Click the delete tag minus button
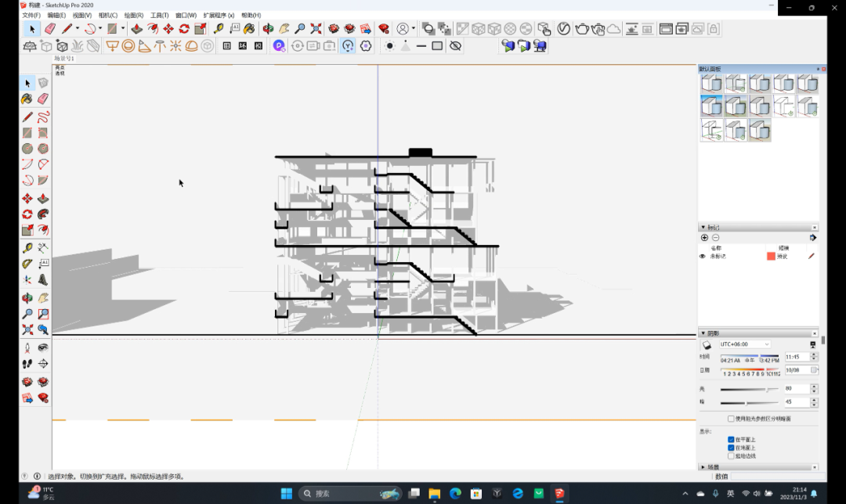This screenshot has width=846, height=504. coord(715,238)
